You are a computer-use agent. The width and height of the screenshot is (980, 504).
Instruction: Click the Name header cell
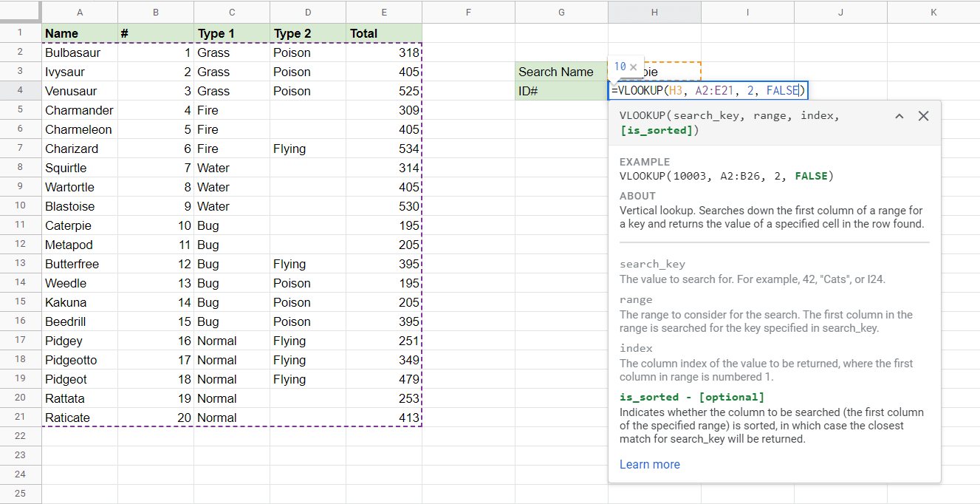pos(80,33)
